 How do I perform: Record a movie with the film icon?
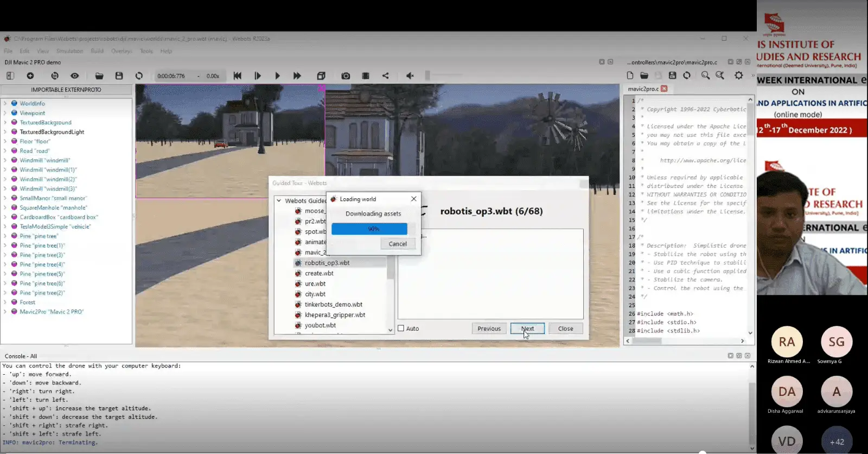point(366,76)
